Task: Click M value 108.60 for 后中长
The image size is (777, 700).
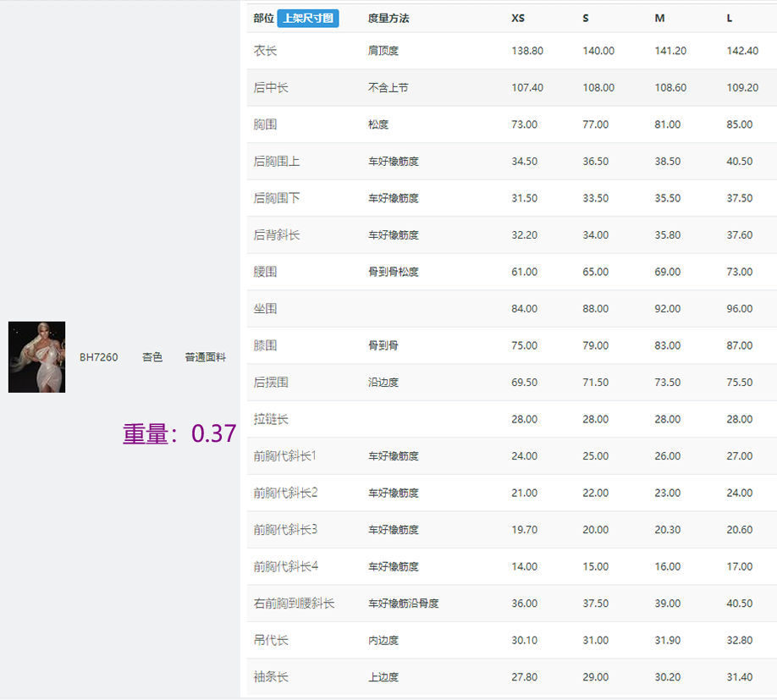Action: coord(670,88)
